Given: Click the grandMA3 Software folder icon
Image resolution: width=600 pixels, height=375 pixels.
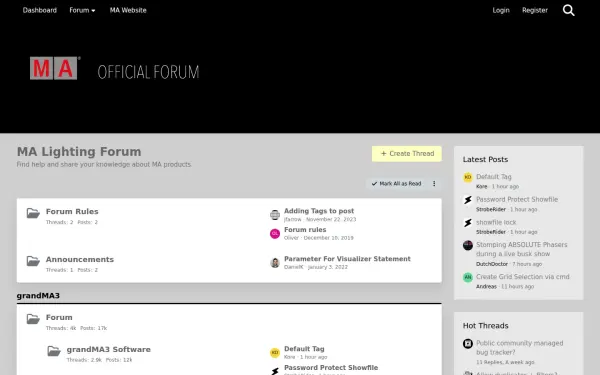Looking at the screenshot, I should (54, 351).
